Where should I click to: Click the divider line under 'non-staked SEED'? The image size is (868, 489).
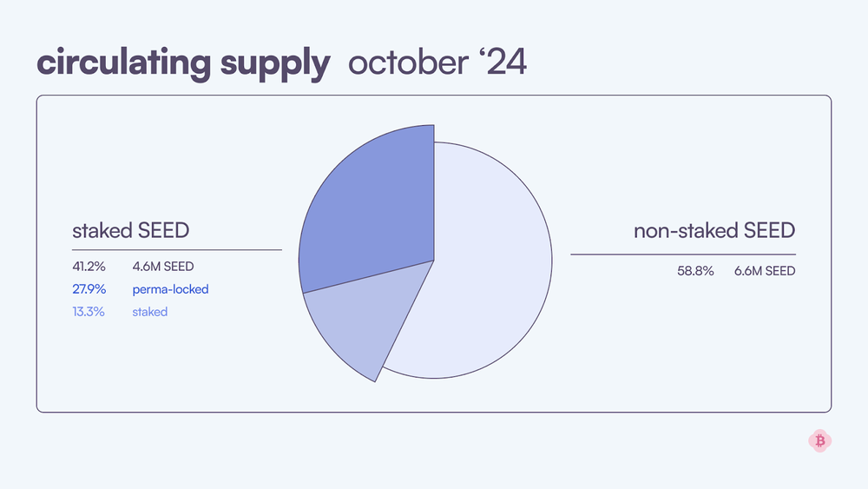tap(683, 254)
